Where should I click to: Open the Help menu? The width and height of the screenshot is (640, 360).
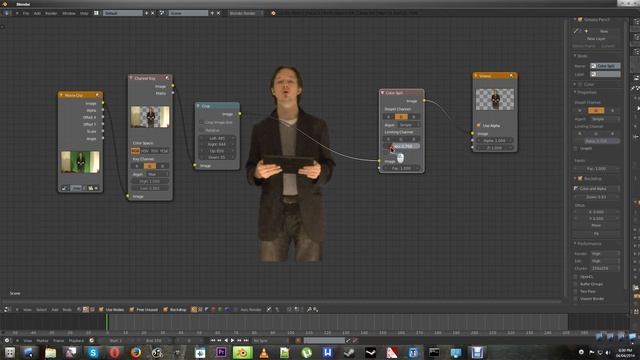pyautogui.click(x=84, y=13)
